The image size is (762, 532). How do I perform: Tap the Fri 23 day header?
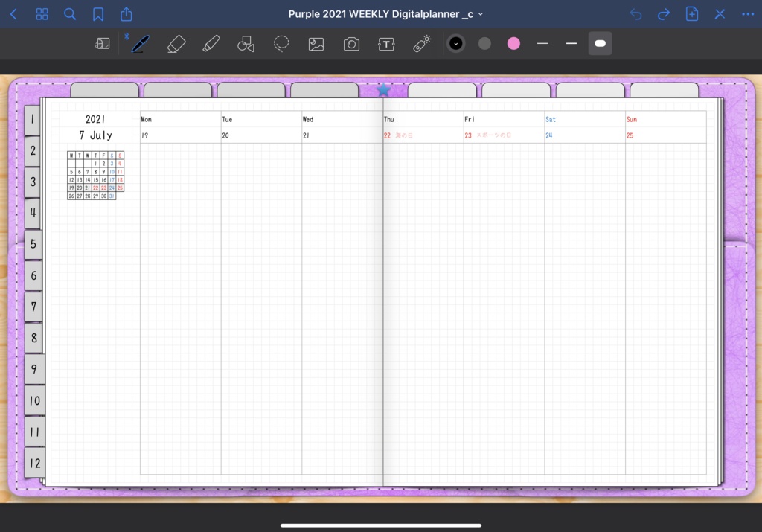504,127
